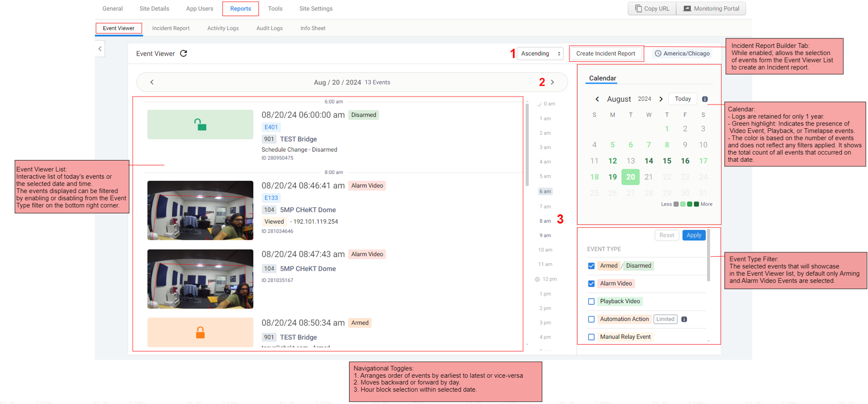Select August 19 in calendar
868x404 pixels.
(612, 177)
